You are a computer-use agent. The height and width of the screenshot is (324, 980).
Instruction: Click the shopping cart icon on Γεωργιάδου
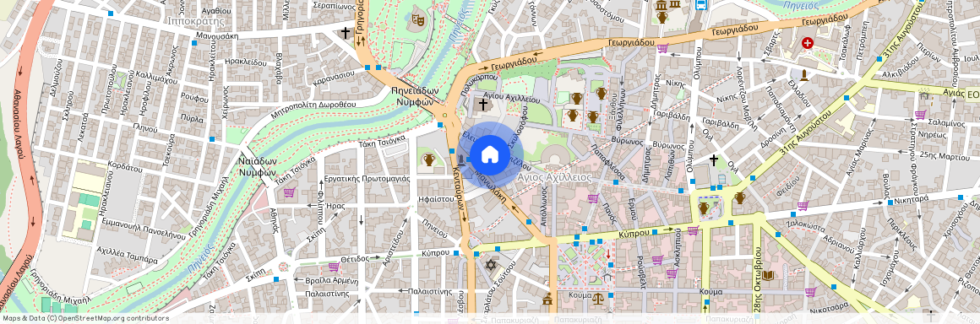coord(661,48)
